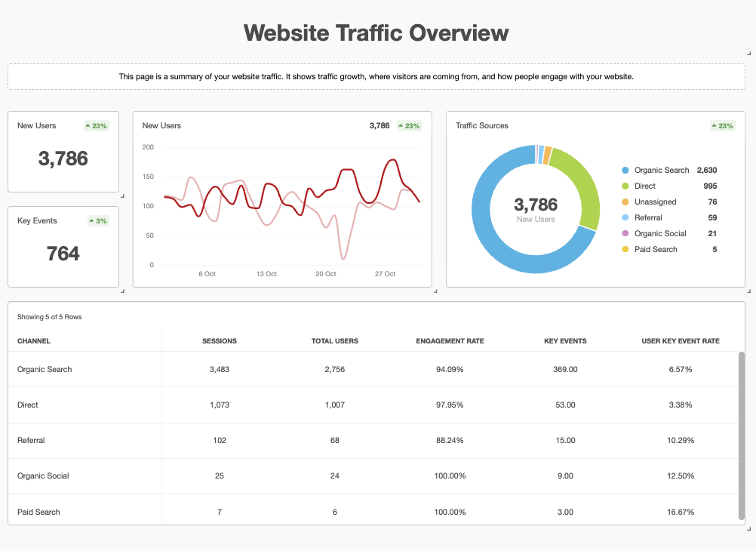Image resolution: width=756 pixels, height=551 pixels.
Task: Click the Website Traffic Overview page title
Action: [376, 32]
